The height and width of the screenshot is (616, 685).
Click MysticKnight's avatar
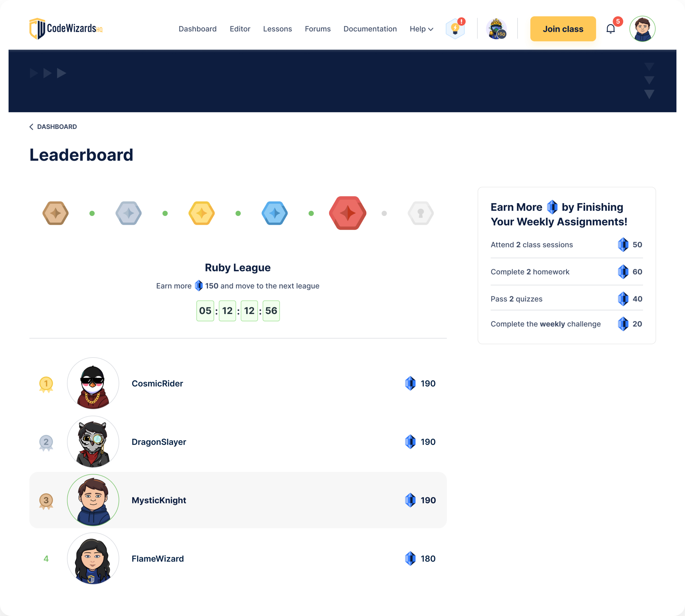[x=93, y=500]
